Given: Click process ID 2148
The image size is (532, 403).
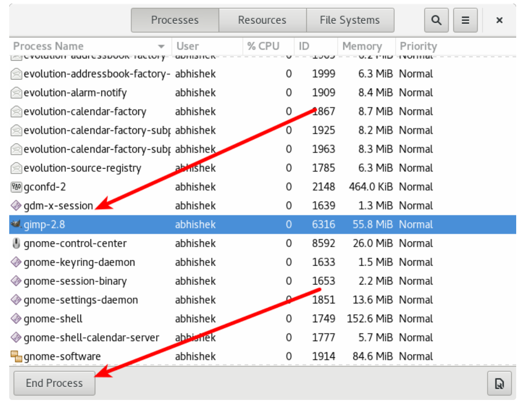Looking at the screenshot, I should click(324, 187).
